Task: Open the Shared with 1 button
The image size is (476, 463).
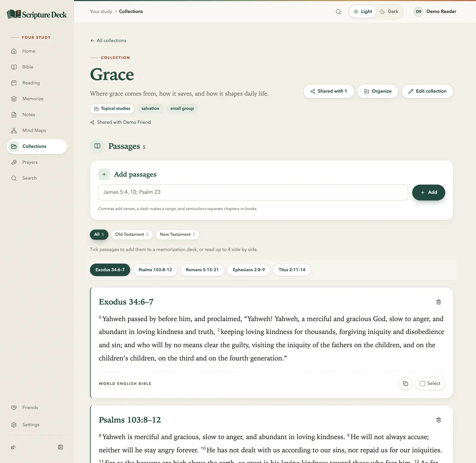Action: (328, 91)
